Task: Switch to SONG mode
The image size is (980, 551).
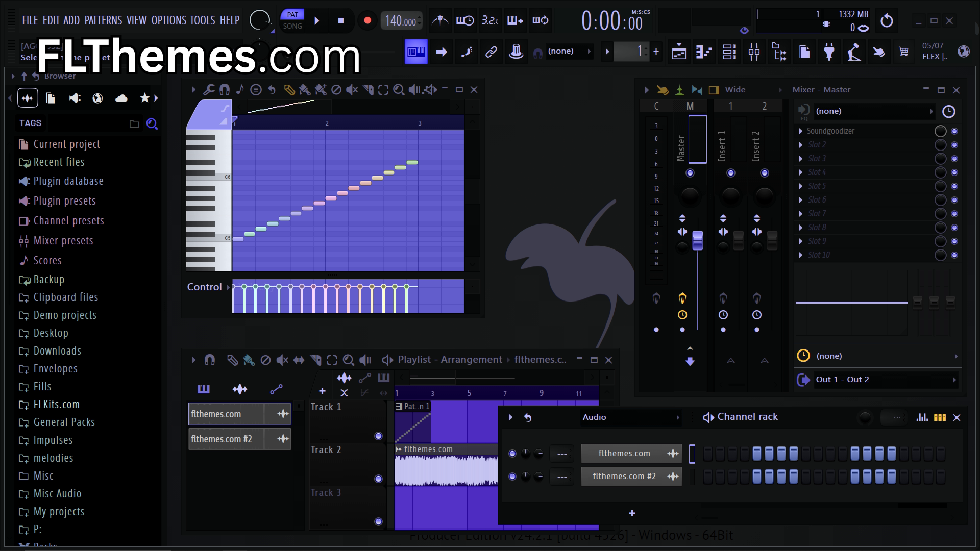Action: (x=292, y=26)
